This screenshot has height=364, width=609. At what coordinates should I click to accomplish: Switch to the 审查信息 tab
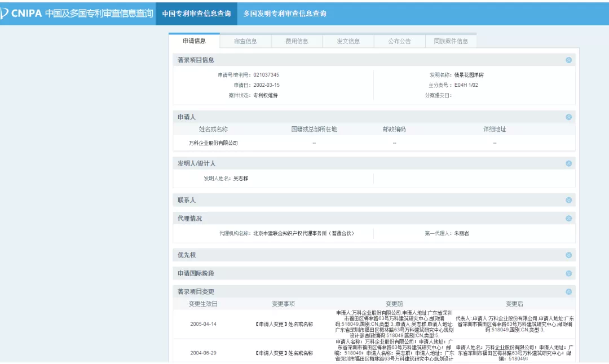point(245,41)
